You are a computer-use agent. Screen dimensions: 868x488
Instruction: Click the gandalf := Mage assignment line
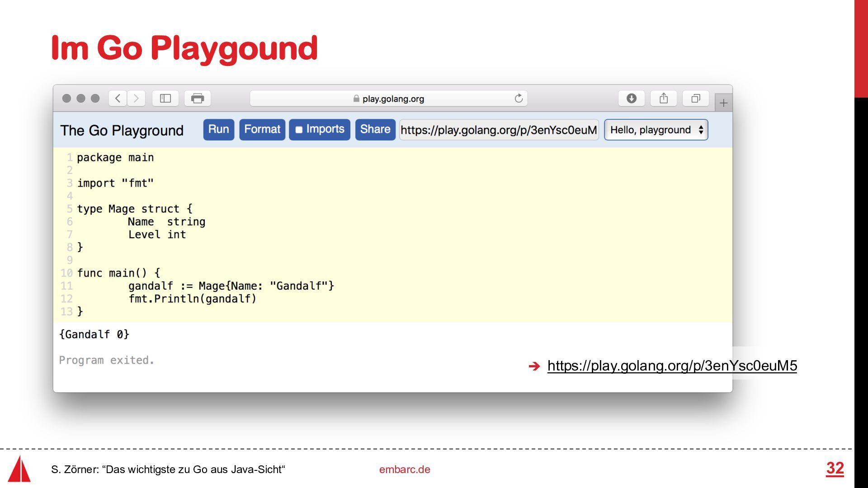click(231, 286)
